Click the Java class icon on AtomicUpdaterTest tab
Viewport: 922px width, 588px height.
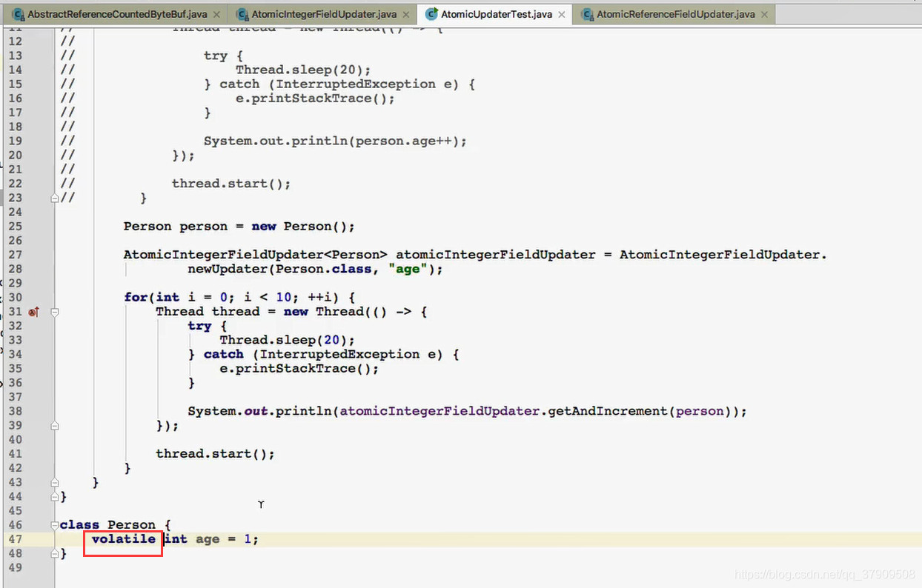coord(430,13)
